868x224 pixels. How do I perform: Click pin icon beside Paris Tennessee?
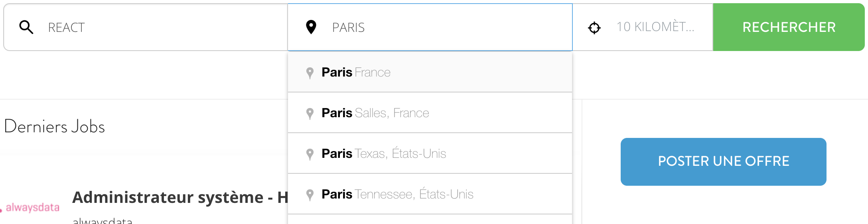[310, 195]
